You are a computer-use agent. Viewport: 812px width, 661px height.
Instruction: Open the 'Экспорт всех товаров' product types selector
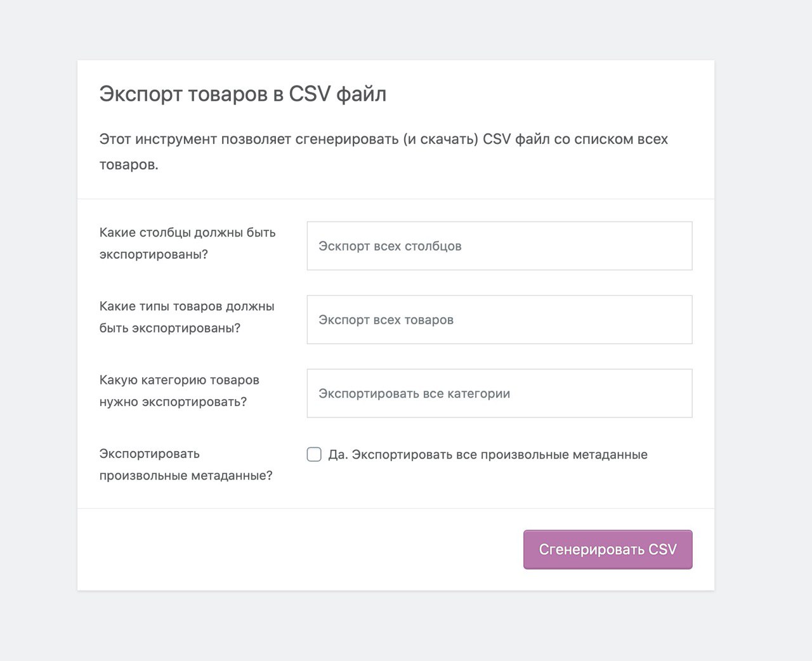tap(499, 320)
